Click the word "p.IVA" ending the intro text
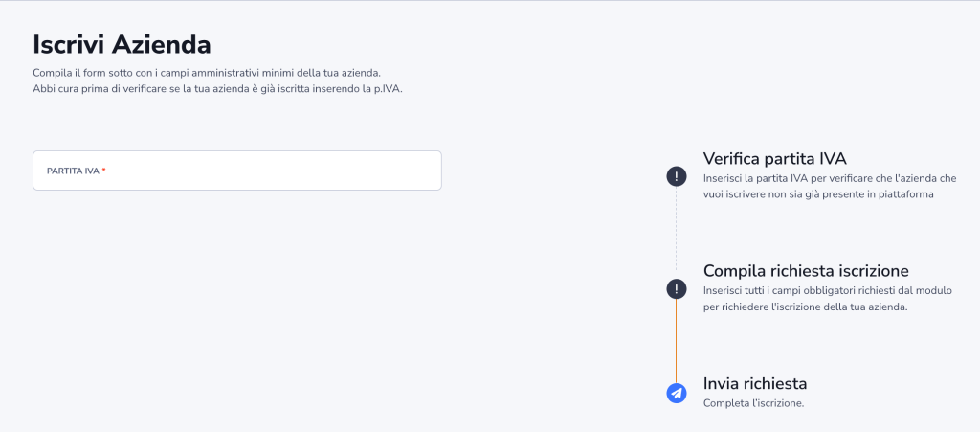This screenshot has width=980, height=432. tap(387, 89)
